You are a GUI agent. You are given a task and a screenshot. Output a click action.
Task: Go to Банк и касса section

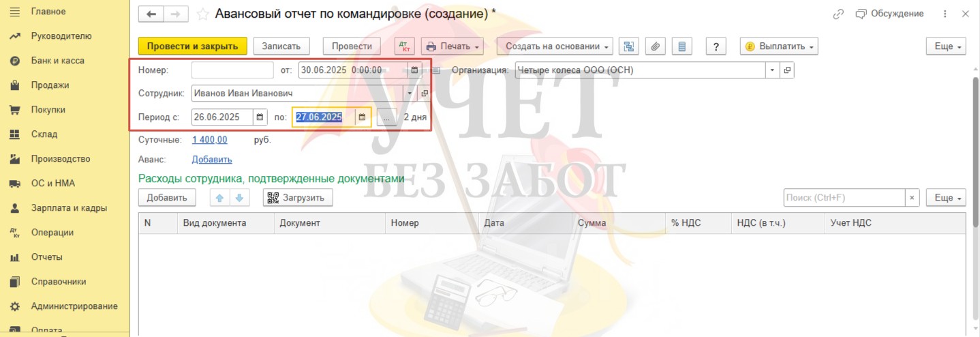(x=57, y=61)
